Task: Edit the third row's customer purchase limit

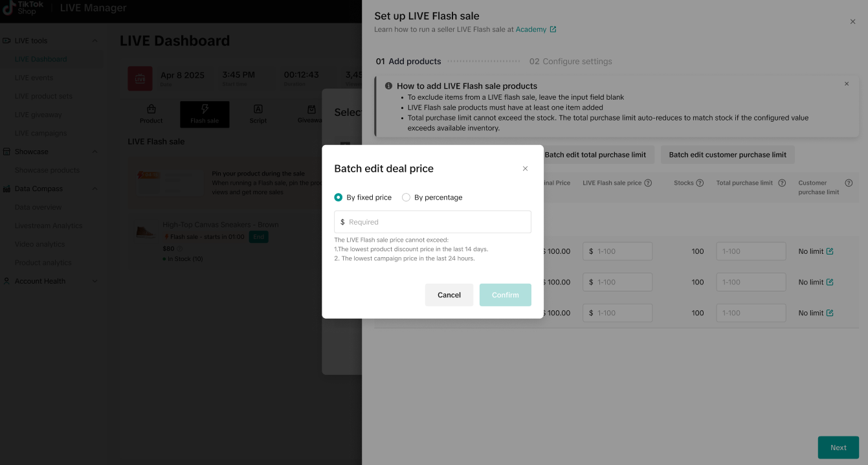Action: pos(830,313)
